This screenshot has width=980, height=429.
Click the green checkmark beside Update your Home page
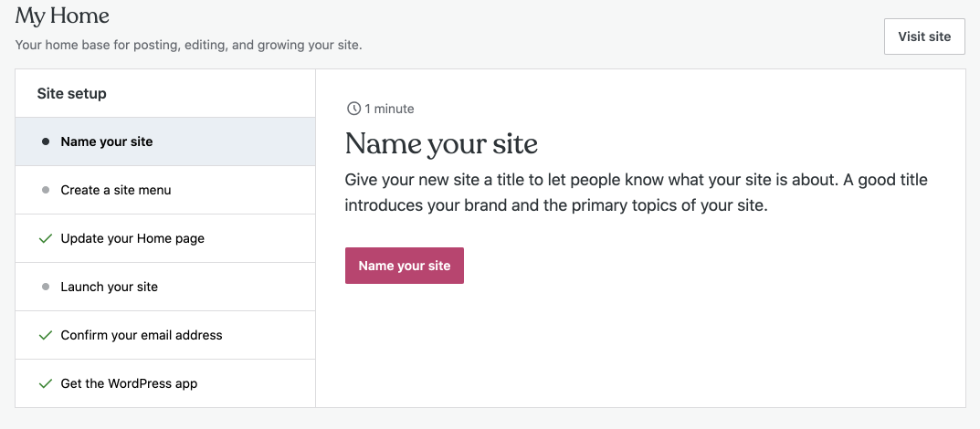[45, 238]
